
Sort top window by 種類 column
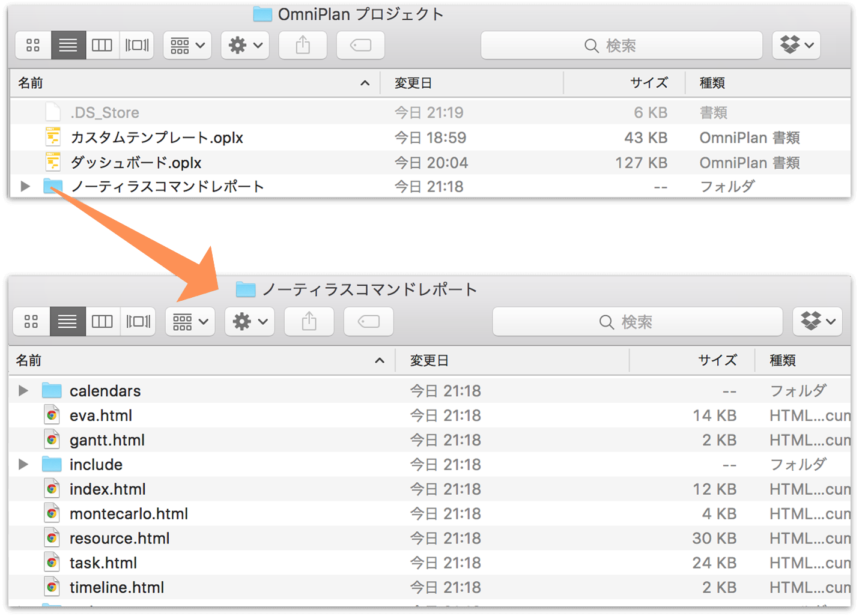(x=768, y=83)
